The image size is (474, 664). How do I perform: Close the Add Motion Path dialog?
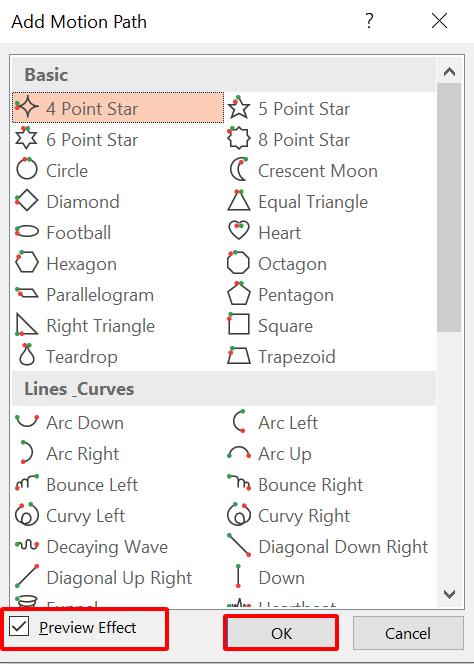[439, 20]
